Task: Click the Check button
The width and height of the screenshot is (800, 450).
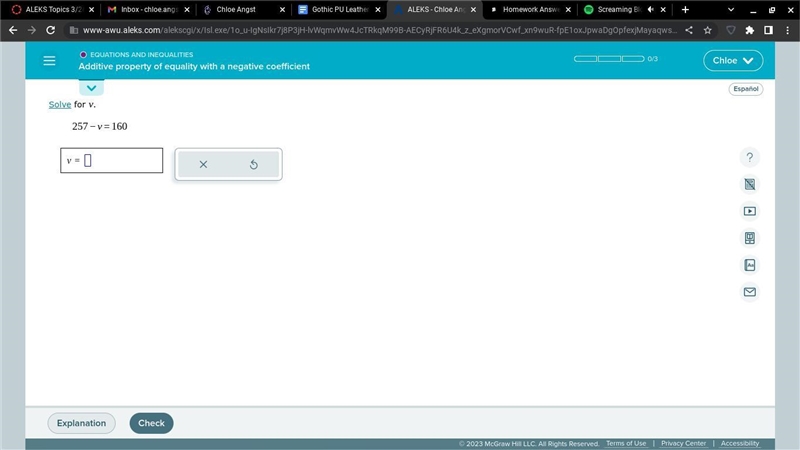Action: point(152,423)
